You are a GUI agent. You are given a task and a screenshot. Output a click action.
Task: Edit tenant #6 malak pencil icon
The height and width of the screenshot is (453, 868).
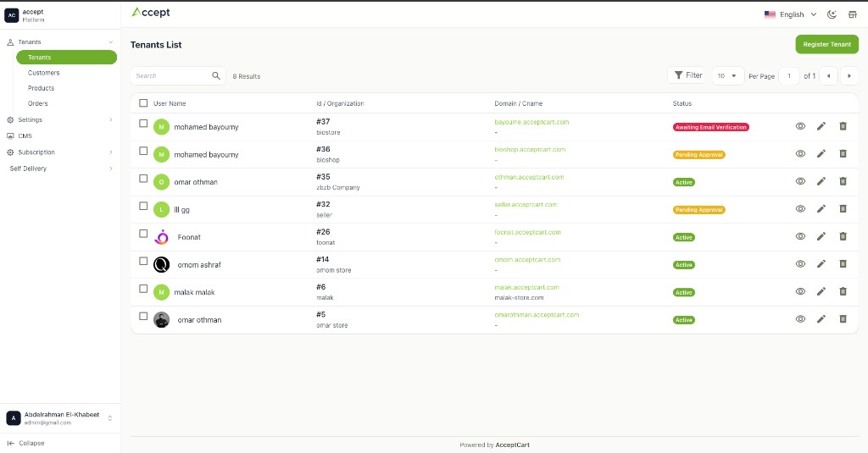(x=821, y=291)
